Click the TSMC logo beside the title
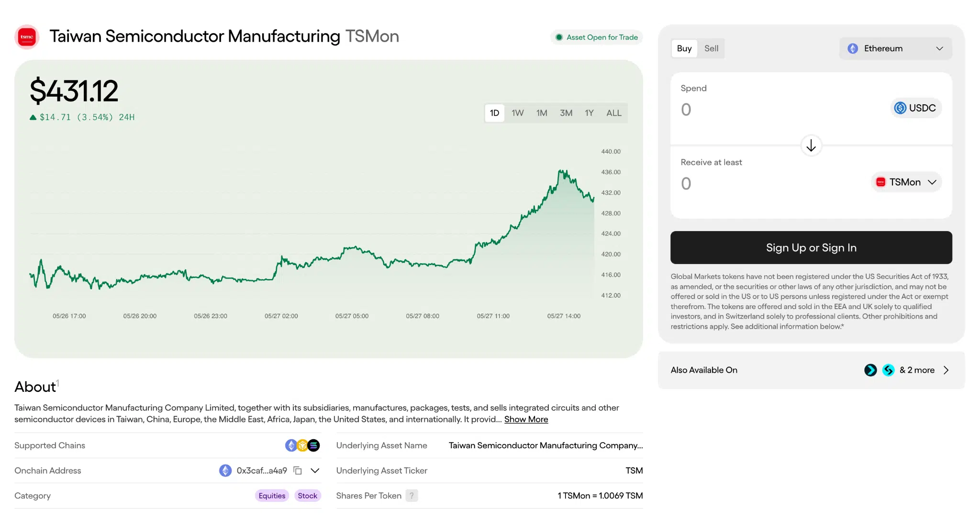The image size is (980, 532). 27,37
